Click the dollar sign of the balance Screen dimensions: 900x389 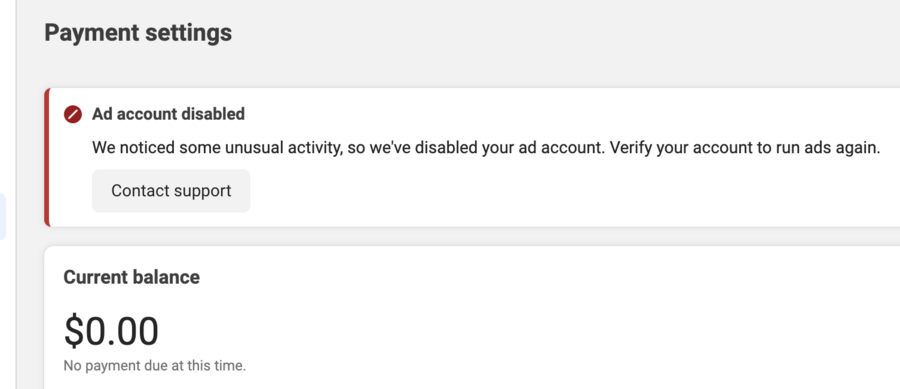73,331
